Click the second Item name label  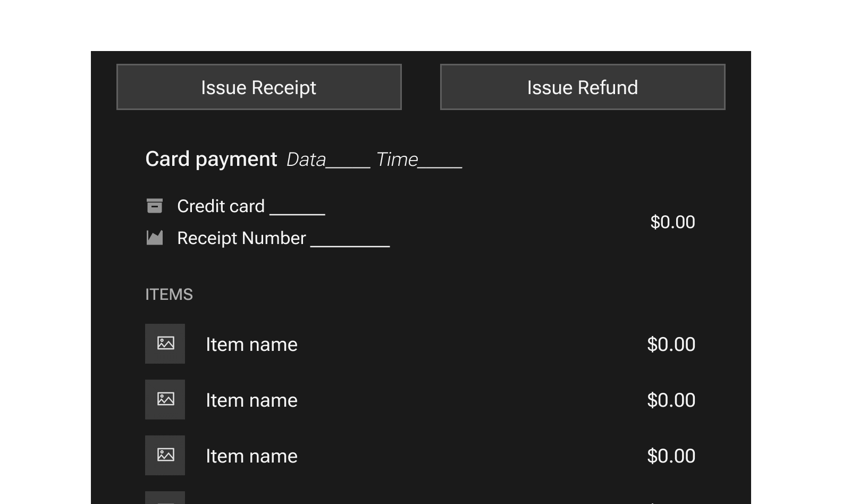[x=251, y=400]
